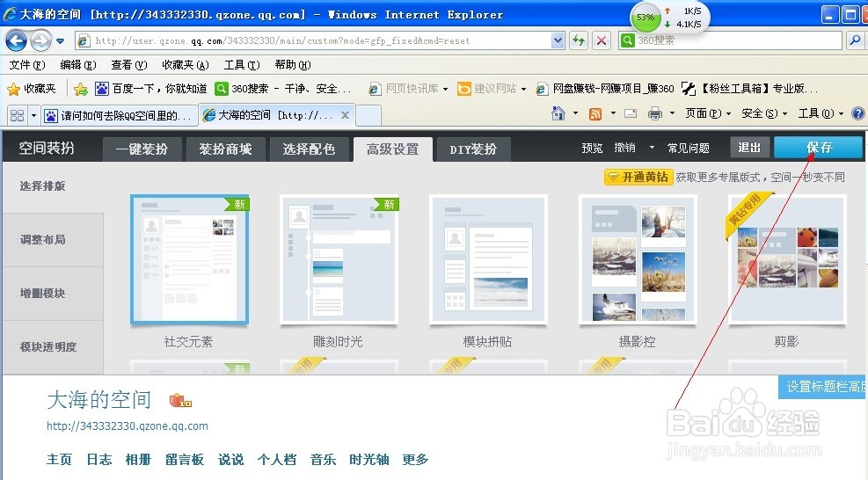Open the recent pages dropdown arrow
Screen dimensions: 868x480
(x=60, y=41)
